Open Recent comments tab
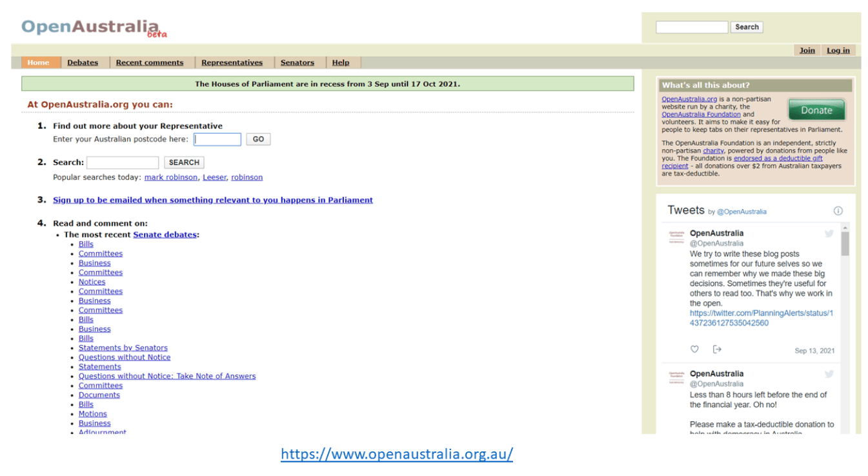Screen dimensions: 868x476 coord(150,63)
